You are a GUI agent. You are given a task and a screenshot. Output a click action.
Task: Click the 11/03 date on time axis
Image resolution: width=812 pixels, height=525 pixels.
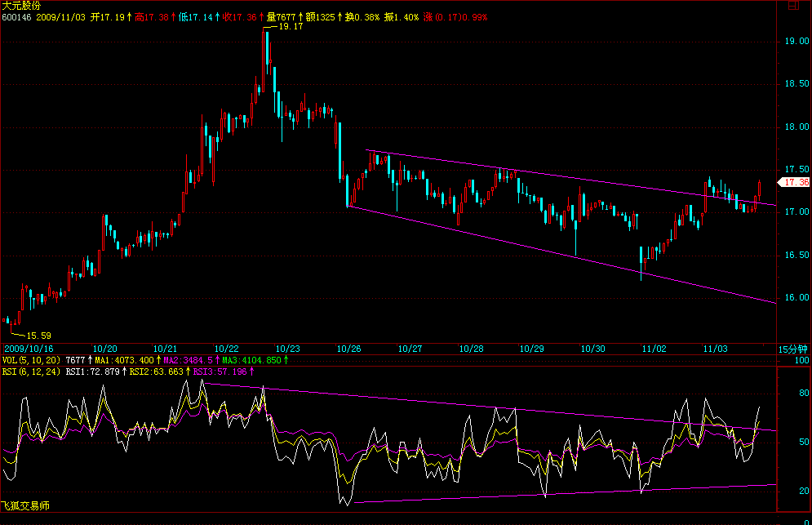click(x=715, y=349)
